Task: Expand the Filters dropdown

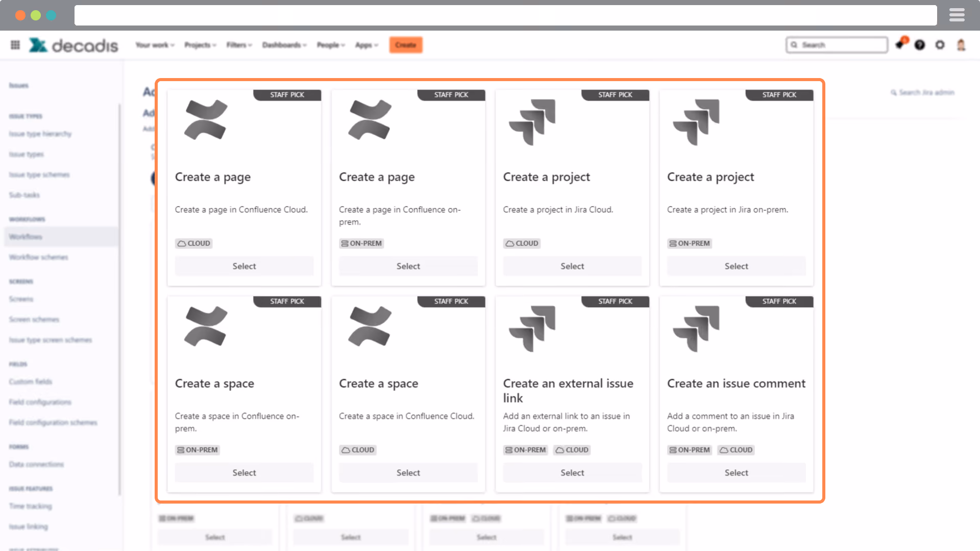Action: tap(239, 45)
